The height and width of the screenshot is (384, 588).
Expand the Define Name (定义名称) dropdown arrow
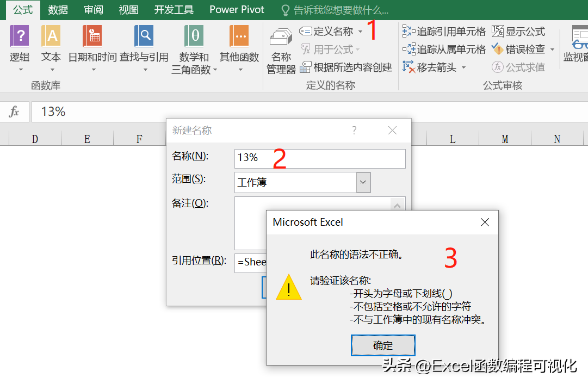tap(361, 32)
